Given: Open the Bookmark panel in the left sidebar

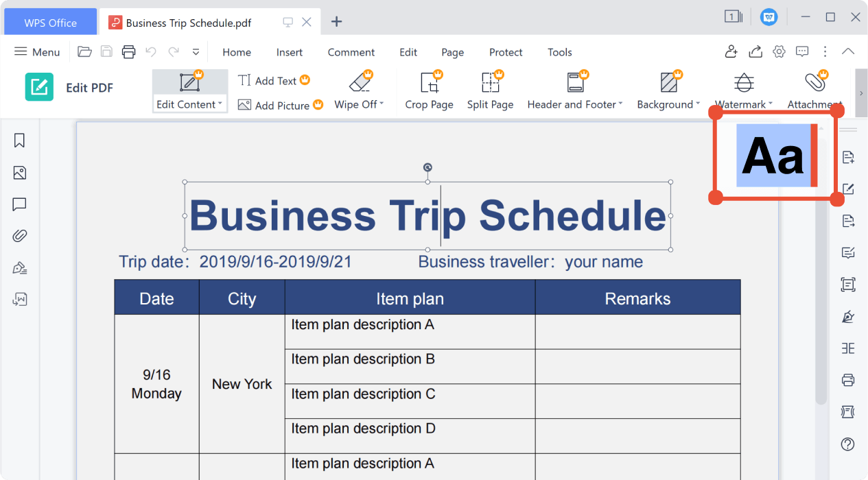Looking at the screenshot, I should coord(19,140).
